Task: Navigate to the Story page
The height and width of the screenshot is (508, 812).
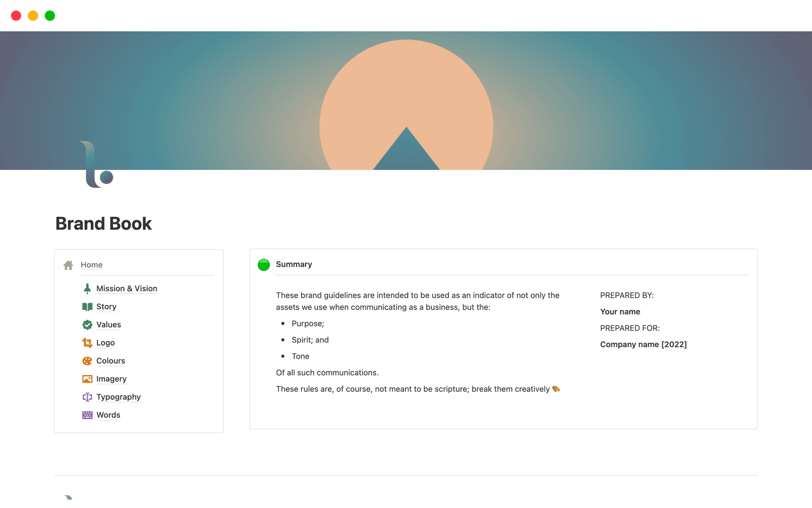Action: [x=106, y=306]
